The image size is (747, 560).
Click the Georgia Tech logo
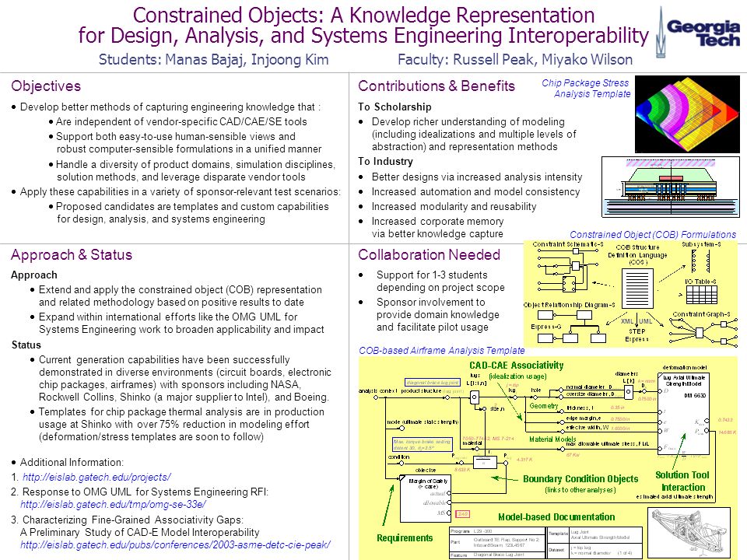tap(698, 32)
